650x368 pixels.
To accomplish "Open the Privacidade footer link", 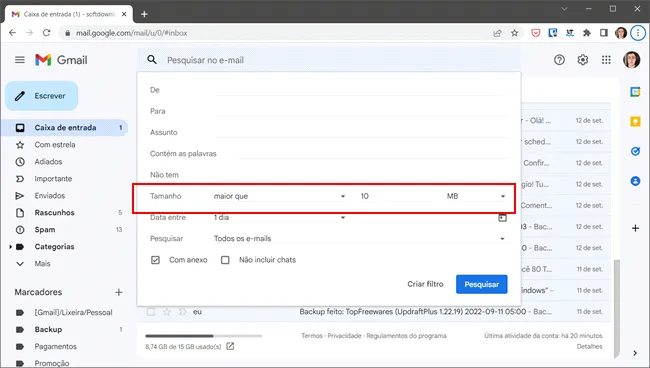I will (x=344, y=336).
